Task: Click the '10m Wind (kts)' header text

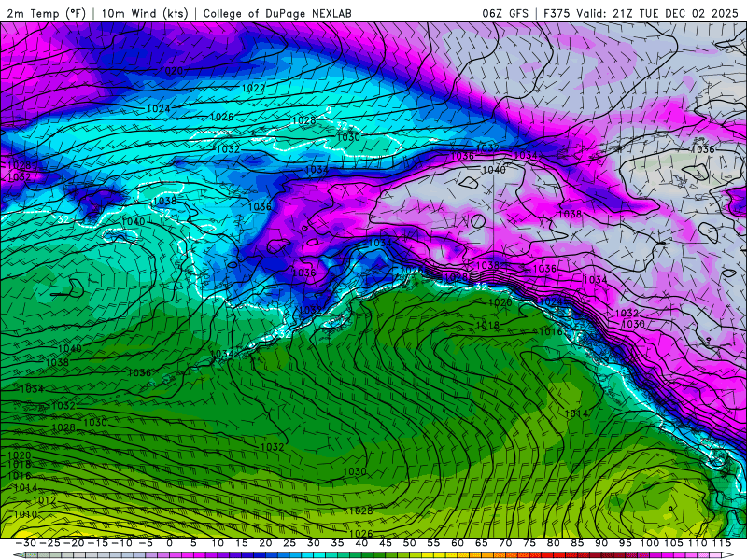Action: [145, 13]
